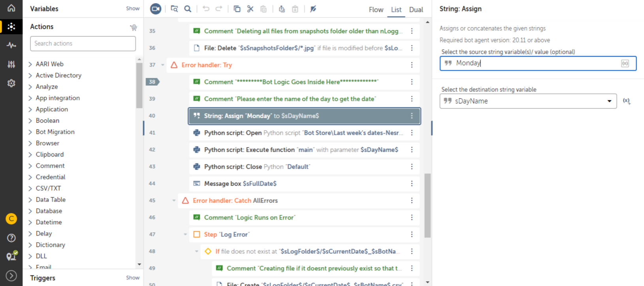The image size is (644, 286).
Task: Click the Search actions input field
Action: tap(83, 43)
